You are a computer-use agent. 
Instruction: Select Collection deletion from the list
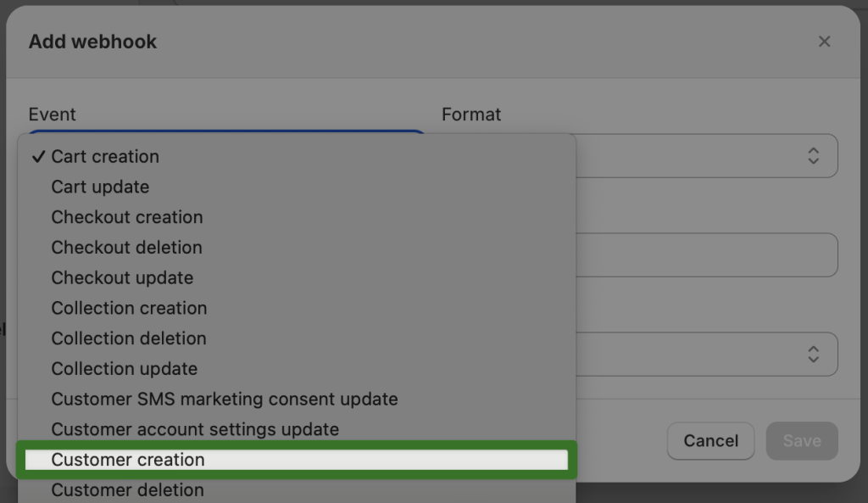(x=129, y=338)
